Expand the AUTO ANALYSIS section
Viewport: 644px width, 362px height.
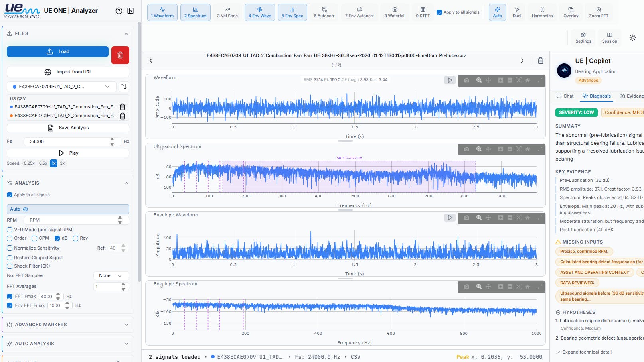tap(68, 344)
